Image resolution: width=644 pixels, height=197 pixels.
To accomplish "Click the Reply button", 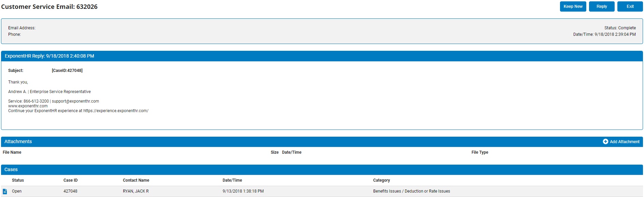I will pyautogui.click(x=602, y=6).
